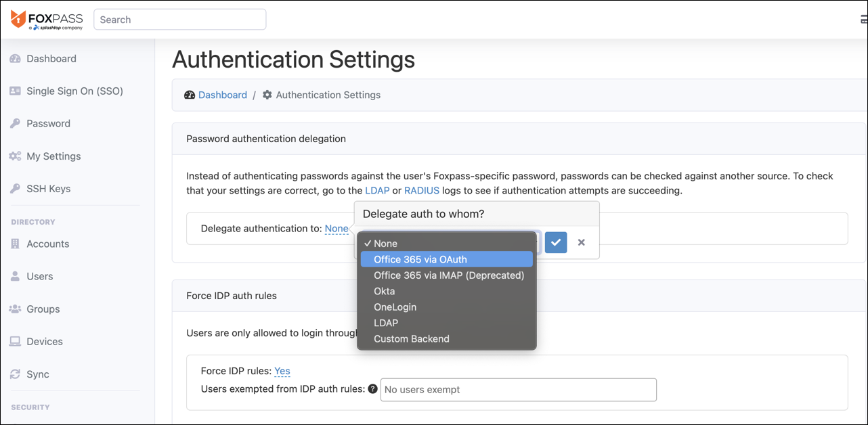Click the Delegate auth to whom? popover title

pyautogui.click(x=424, y=215)
